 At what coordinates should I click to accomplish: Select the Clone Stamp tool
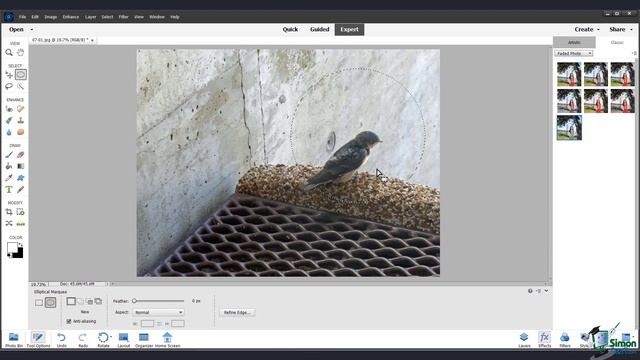coord(20,120)
